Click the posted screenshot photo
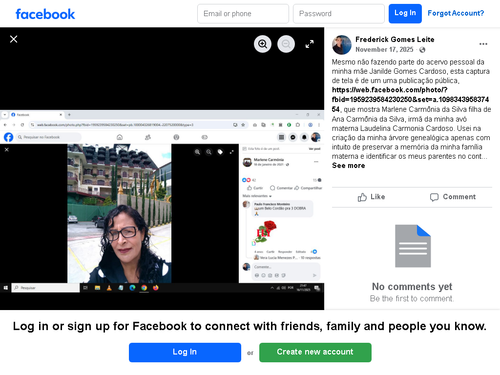This screenshot has height=375, width=500. click(162, 201)
